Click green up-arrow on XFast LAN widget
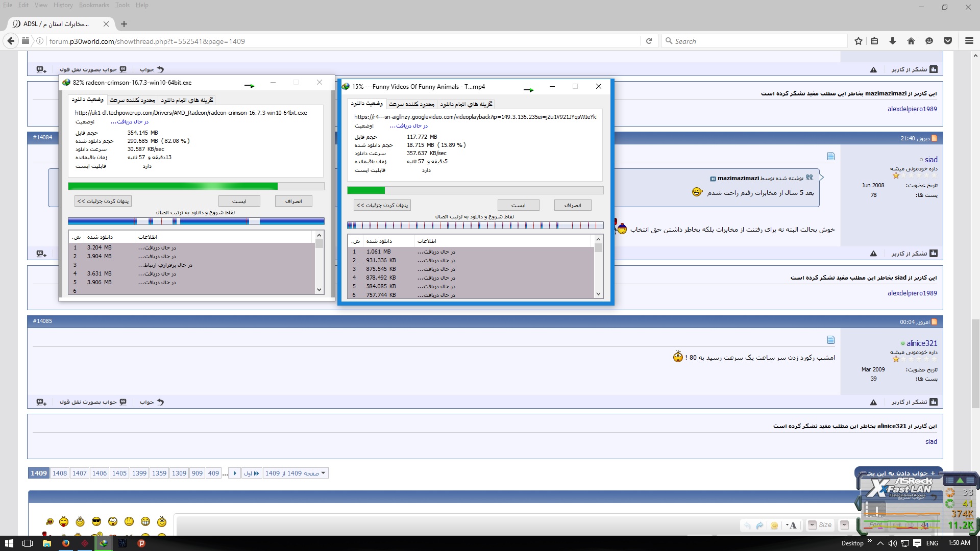980x551 pixels. tap(960, 480)
